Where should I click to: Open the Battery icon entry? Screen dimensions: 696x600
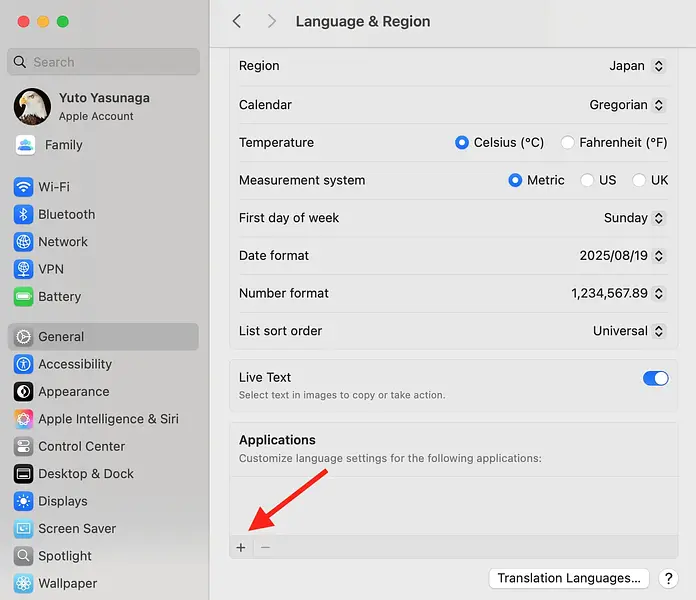click(24, 296)
